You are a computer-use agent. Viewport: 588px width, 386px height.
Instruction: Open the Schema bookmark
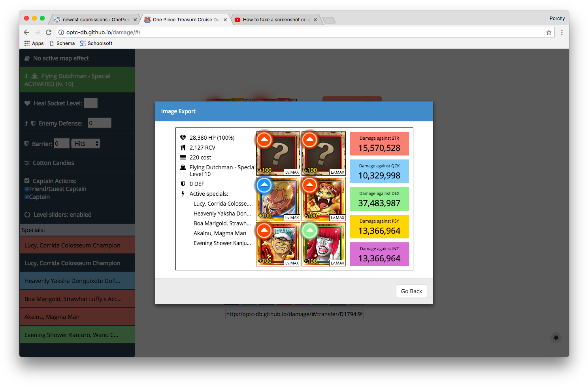pos(62,43)
